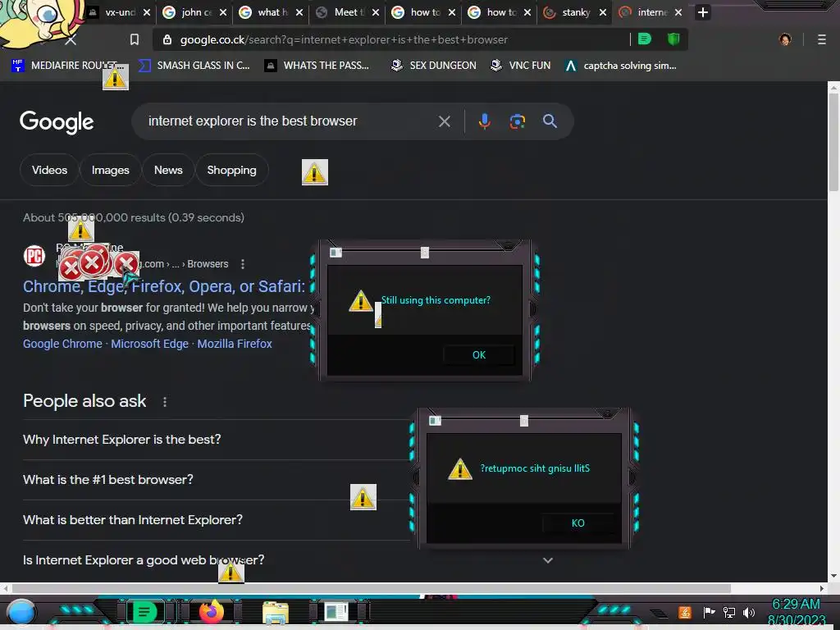Submit search with the magnifier icon
The height and width of the screenshot is (630, 840).
550,121
